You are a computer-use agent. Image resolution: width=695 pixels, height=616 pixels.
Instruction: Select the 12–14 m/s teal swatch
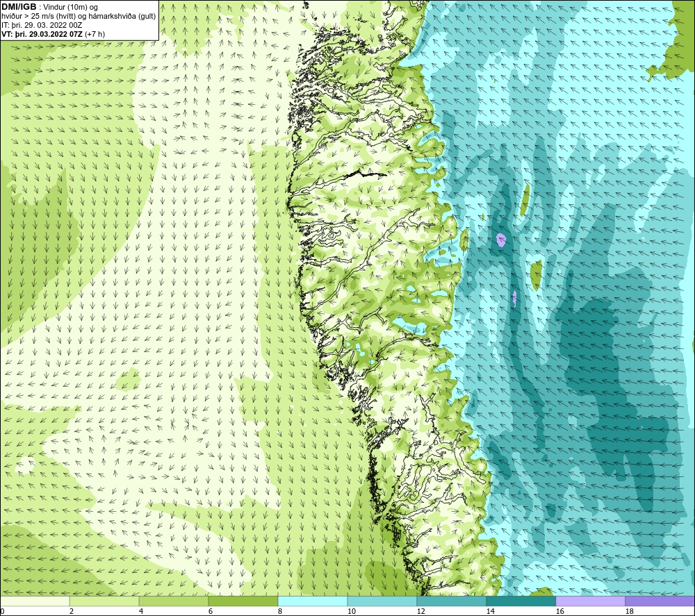click(x=452, y=601)
